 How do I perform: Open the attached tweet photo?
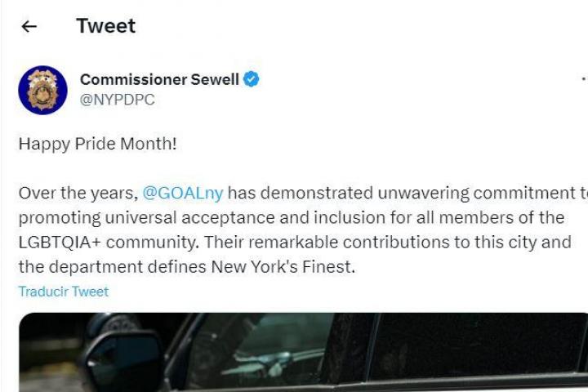302,351
